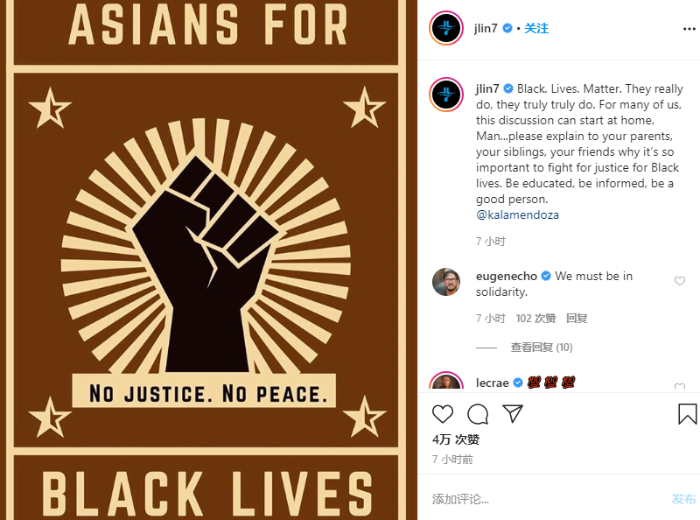Click jlin7 avatar in header
This screenshot has width=700, height=520.
click(446, 28)
